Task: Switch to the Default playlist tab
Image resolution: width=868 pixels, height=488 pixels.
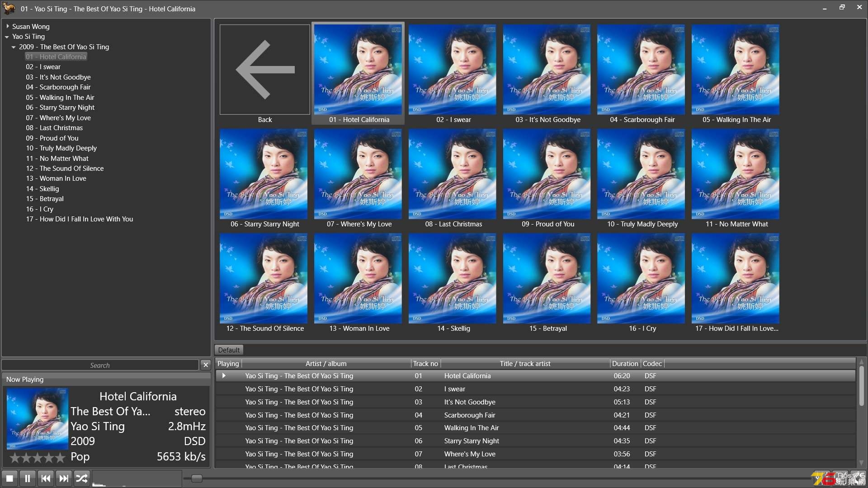Action: point(229,350)
